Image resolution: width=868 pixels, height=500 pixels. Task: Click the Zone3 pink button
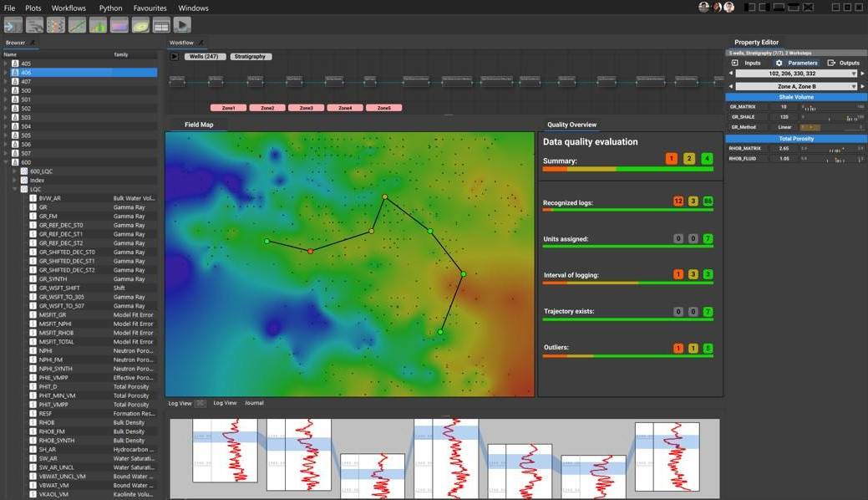306,108
